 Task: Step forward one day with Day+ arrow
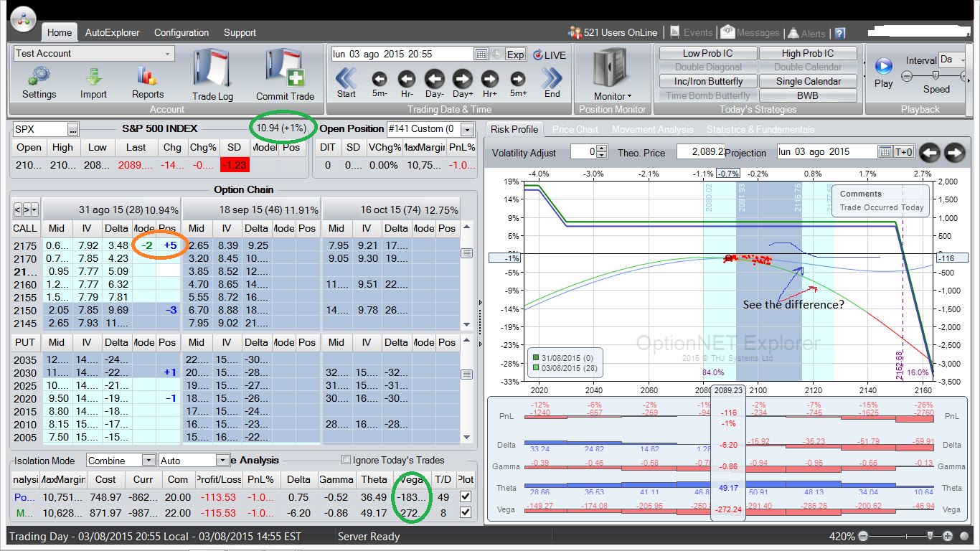[462, 79]
